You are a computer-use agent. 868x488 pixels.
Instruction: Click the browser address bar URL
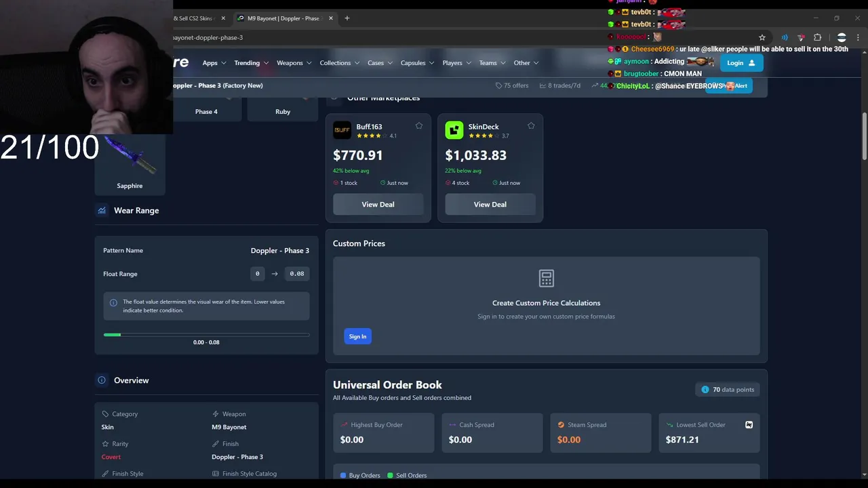[208, 38]
